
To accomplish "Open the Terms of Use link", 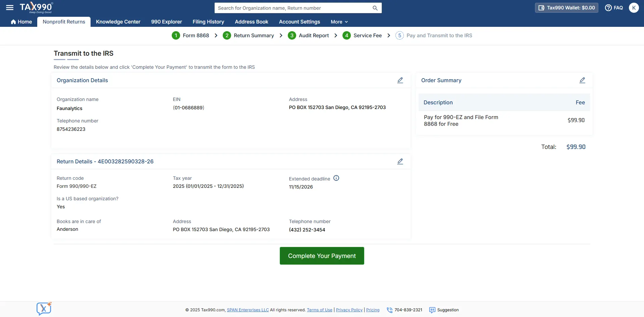I will (319, 310).
